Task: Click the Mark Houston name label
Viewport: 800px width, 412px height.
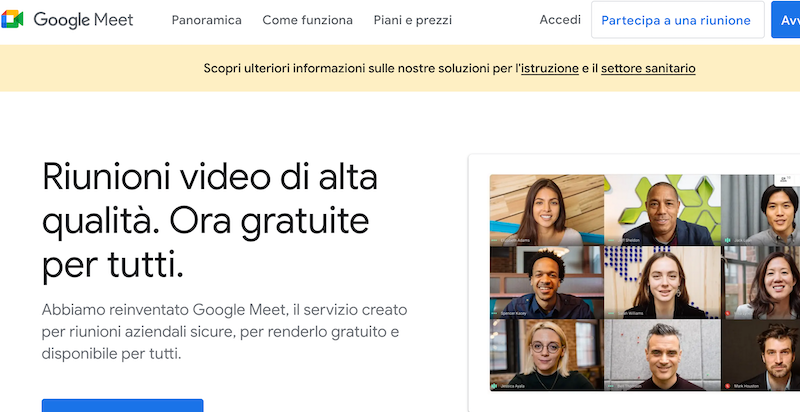Action: 745,387
